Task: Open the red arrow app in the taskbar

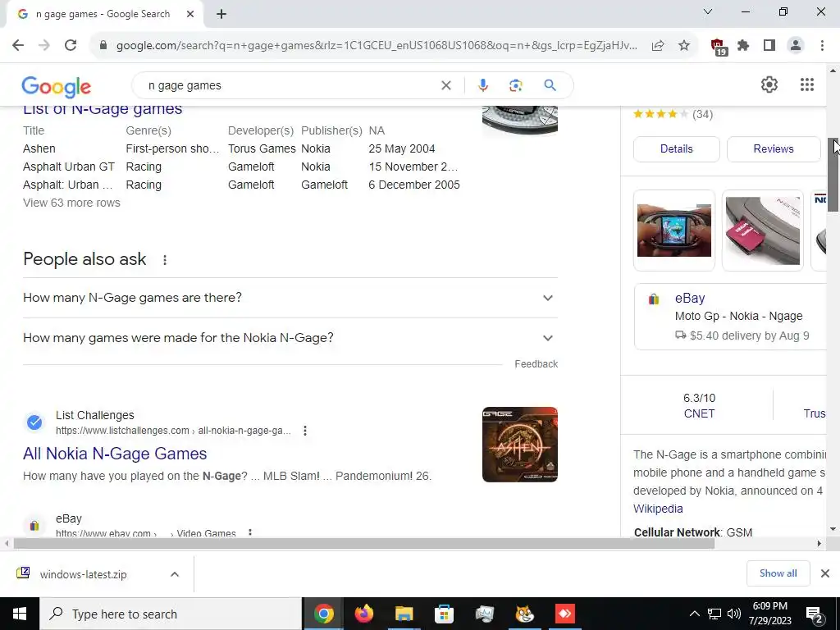Action: coord(564,614)
